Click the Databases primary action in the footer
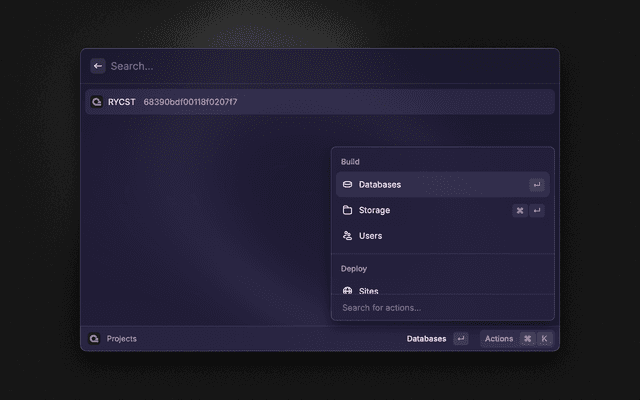Image resolution: width=640 pixels, height=400 pixels. pyautogui.click(x=427, y=339)
